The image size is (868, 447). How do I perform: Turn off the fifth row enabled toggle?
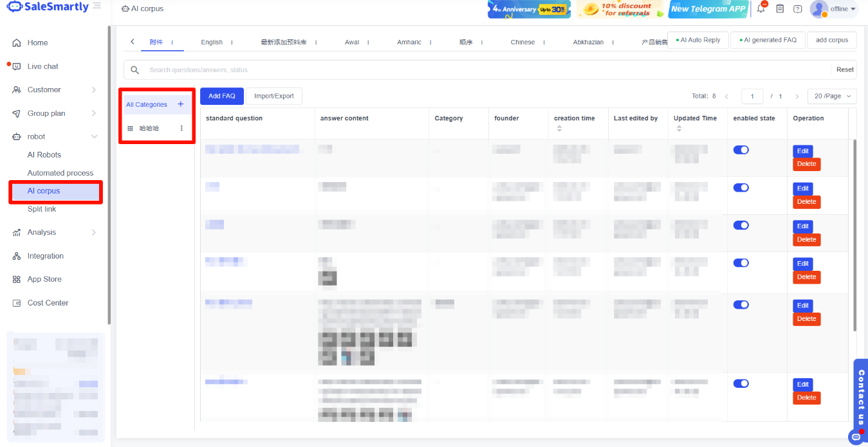pyautogui.click(x=741, y=305)
